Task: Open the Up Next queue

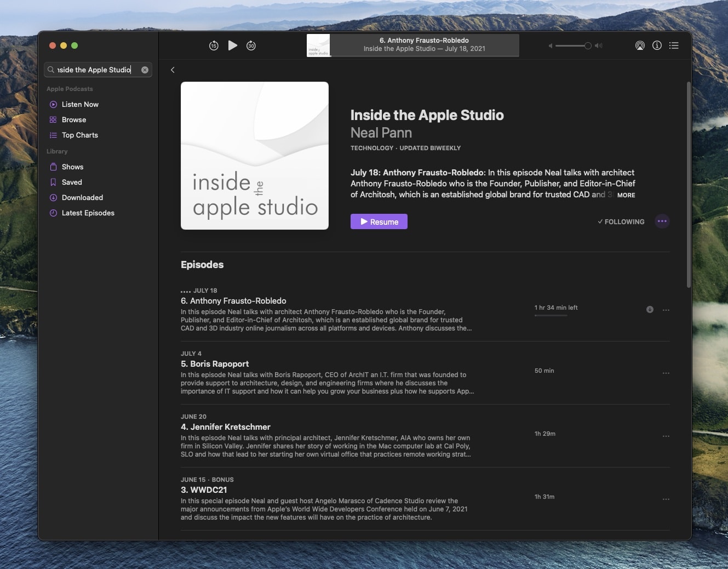Action: [674, 45]
